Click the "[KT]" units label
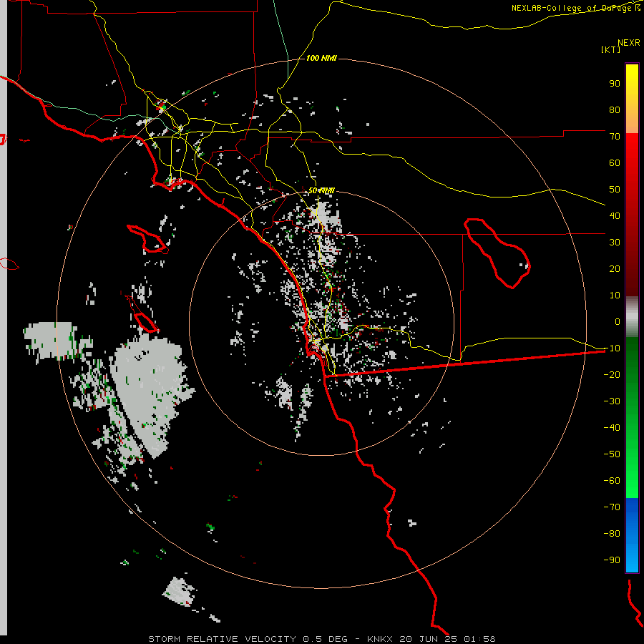 click(610, 49)
